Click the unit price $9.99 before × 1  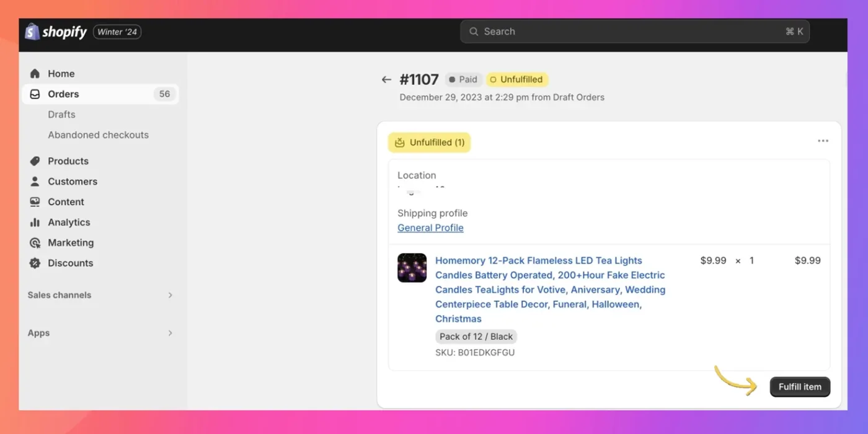pos(713,260)
